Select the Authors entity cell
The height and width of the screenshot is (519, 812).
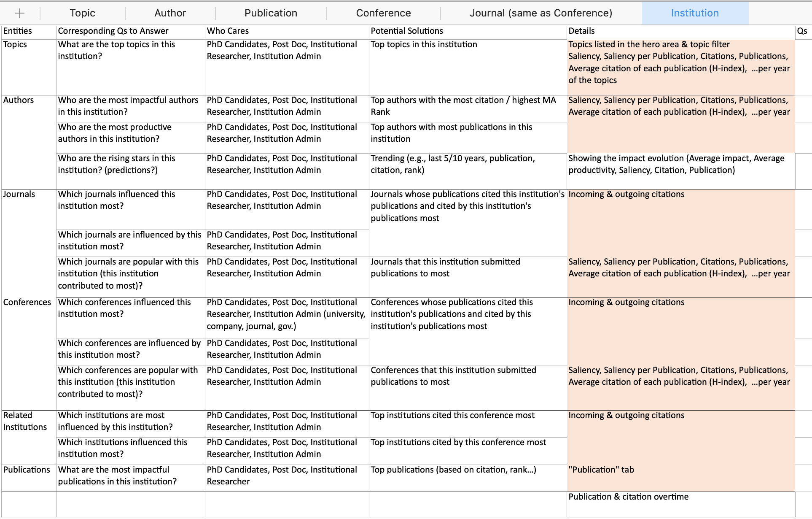[29, 142]
